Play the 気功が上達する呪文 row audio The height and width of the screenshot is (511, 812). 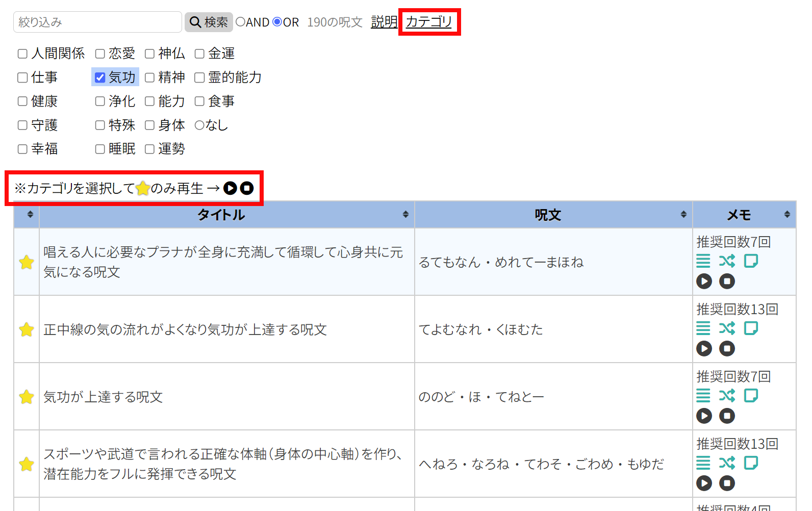click(704, 416)
